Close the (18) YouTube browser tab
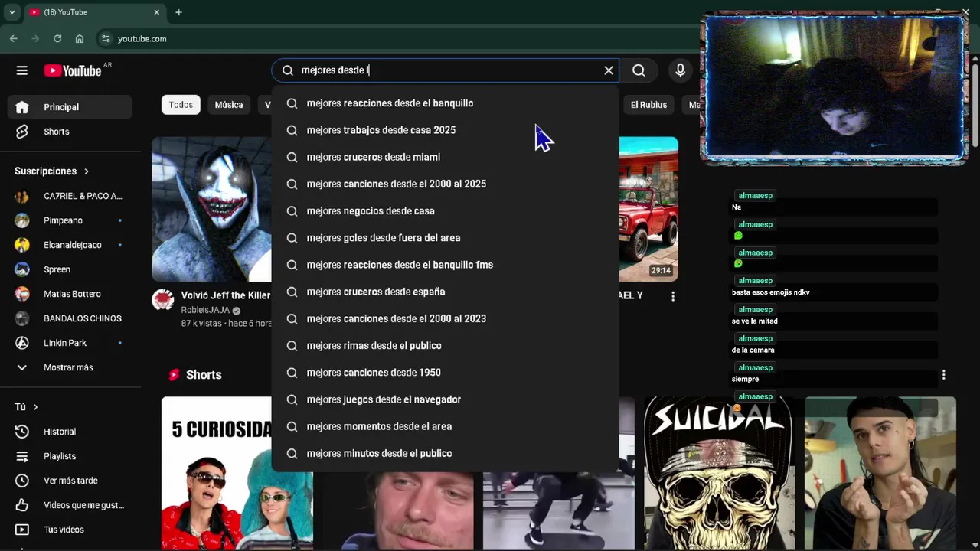The width and height of the screenshot is (980, 551). [x=157, y=12]
